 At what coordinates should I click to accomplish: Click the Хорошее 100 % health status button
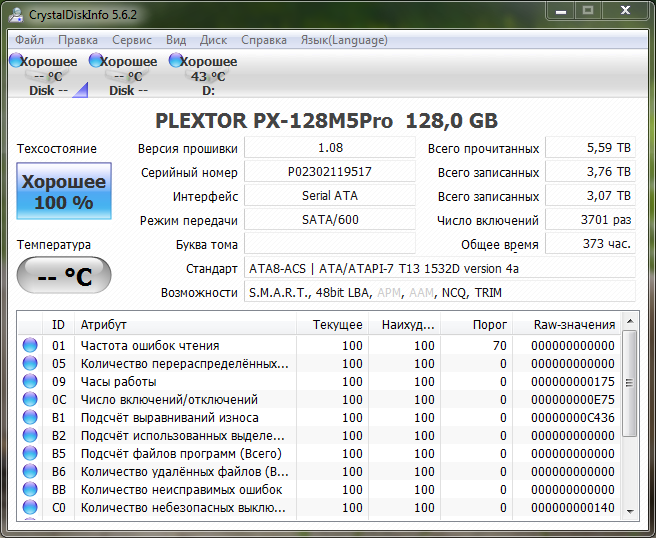click(64, 191)
